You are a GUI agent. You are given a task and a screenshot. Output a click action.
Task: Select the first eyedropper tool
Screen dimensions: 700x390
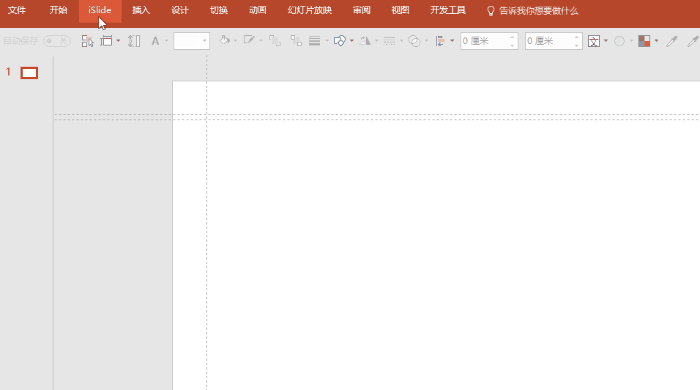[x=671, y=41]
